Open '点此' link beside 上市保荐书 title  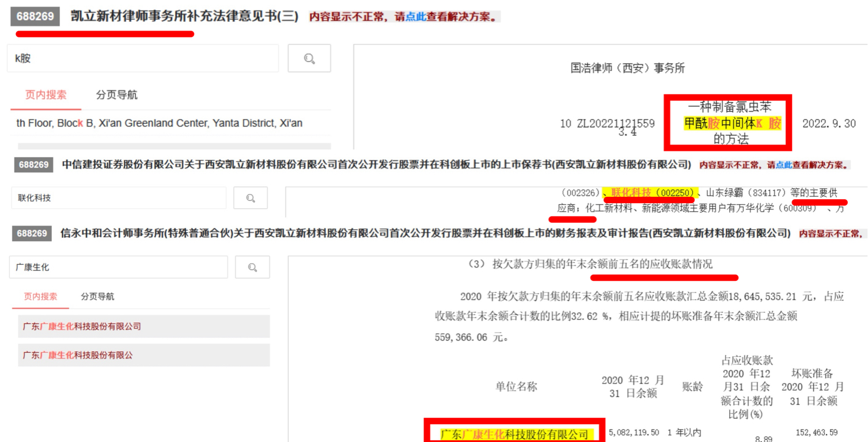point(783,165)
